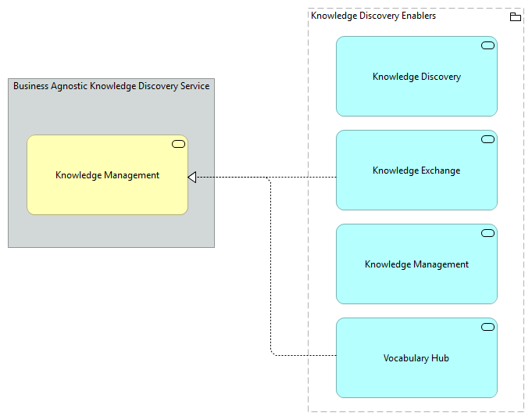Select the Vocabulary Hub service box
This screenshot has width=532, height=420.
click(x=416, y=357)
